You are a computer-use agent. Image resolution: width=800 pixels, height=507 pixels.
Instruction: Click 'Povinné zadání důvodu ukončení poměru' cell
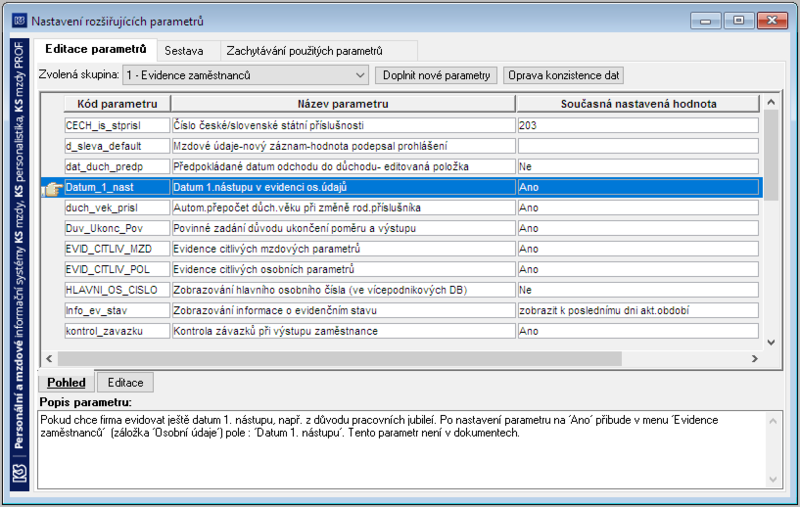343,229
